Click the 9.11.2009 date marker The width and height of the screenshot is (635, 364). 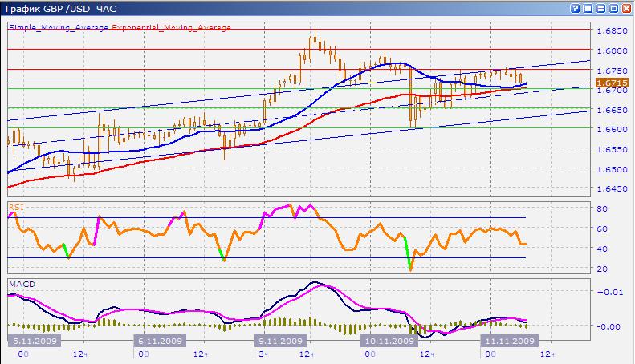(281, 341)
